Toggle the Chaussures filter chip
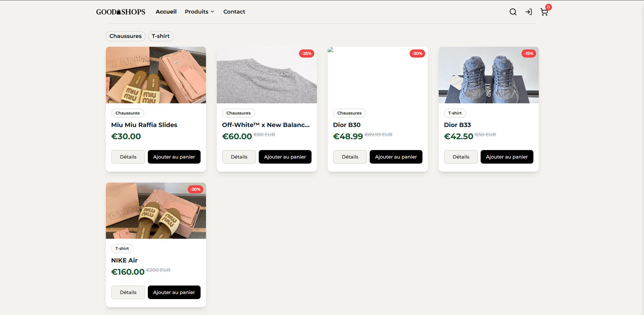 pyautogui.click(x=125, y=36)
